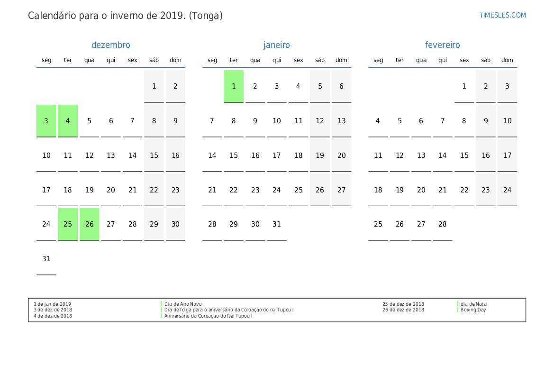This screenshot has width=554, height=392.
Task: Click the janeiro month heading
Action: [276, 45]
